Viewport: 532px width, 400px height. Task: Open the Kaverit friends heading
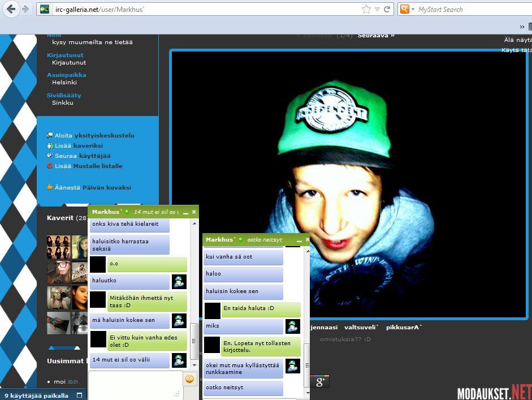click(x=60, y=218)
